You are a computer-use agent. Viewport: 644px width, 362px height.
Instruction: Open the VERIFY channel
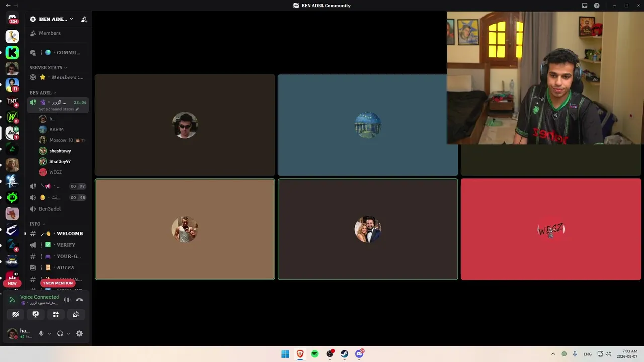(57, 245)
